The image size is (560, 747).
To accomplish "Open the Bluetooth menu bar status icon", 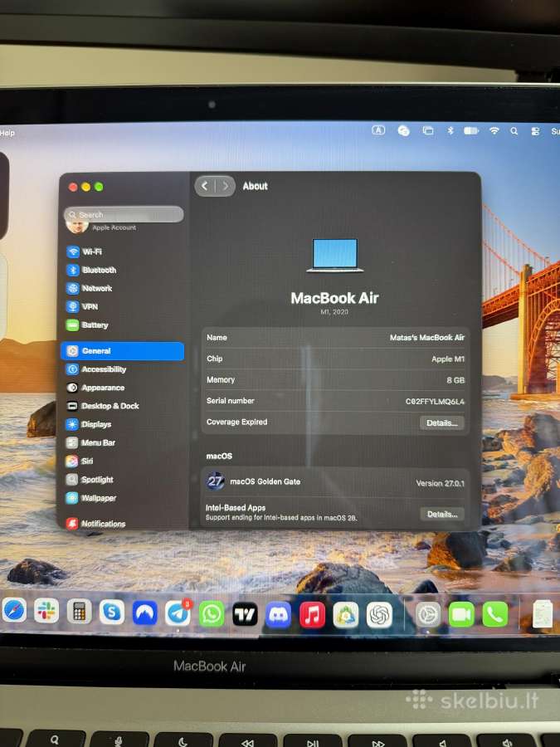I will tap(450, 130).
